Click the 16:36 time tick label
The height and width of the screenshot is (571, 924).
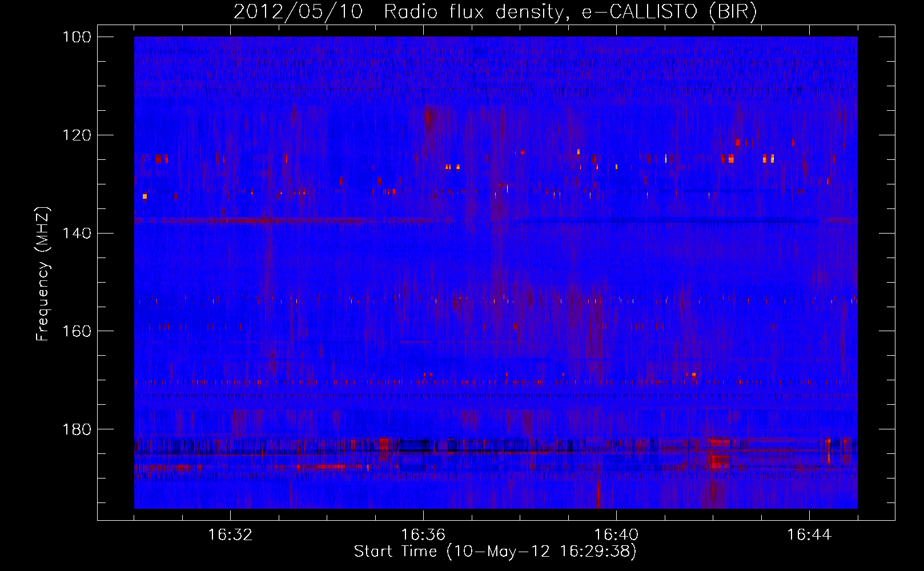tap(423, 535)
